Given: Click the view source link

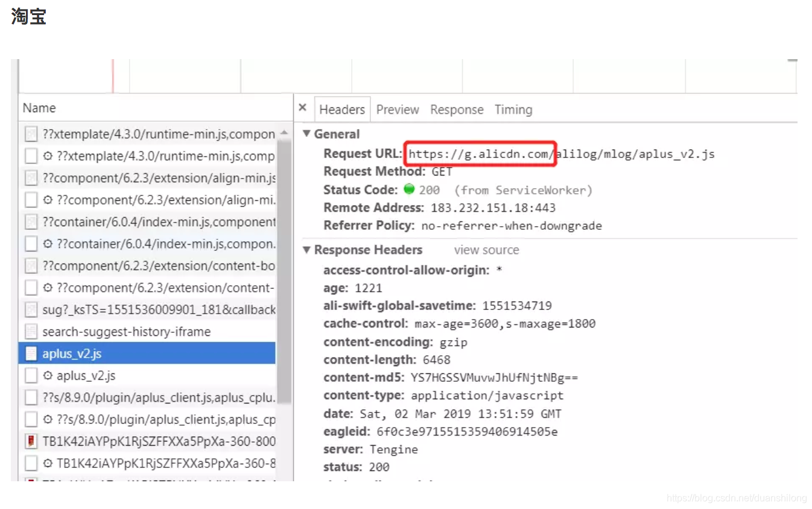Looking at the screenshot, I should 486,250.
